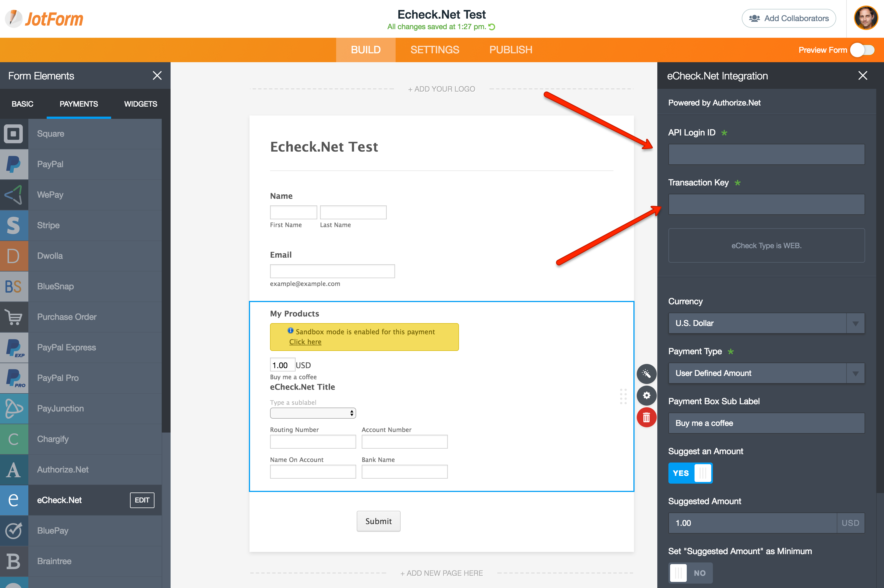Viewport: 884px width, 588px height.
Task: Choose the Braintree B icon
Action: (14, 561)
